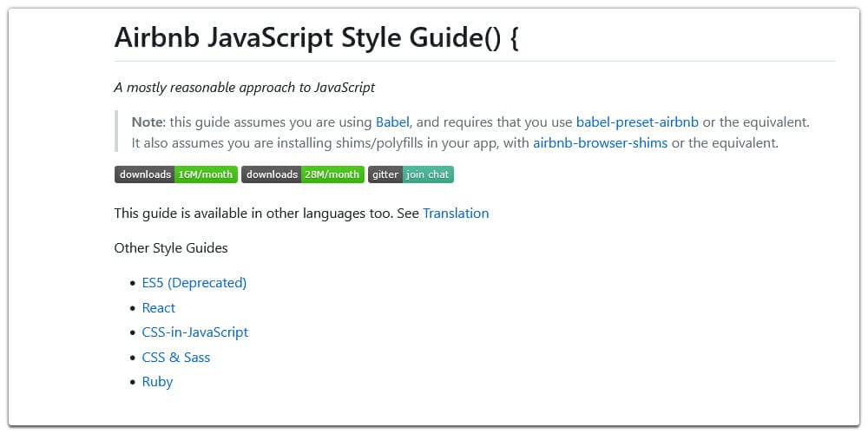Click the 'Other Style Guides' text
868x434 pixels.
pos(170,248)
